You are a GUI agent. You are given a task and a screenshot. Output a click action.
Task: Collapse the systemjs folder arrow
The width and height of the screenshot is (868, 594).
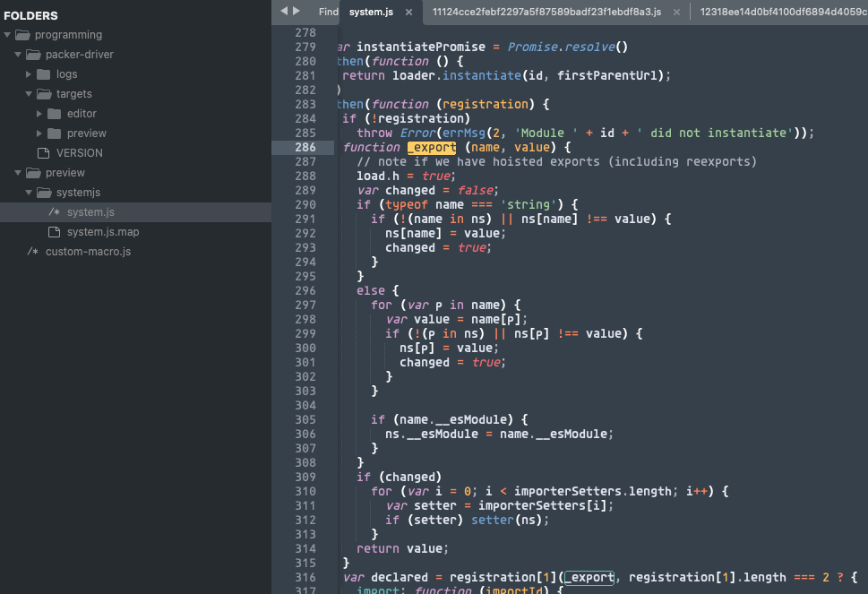click(29, 193)
